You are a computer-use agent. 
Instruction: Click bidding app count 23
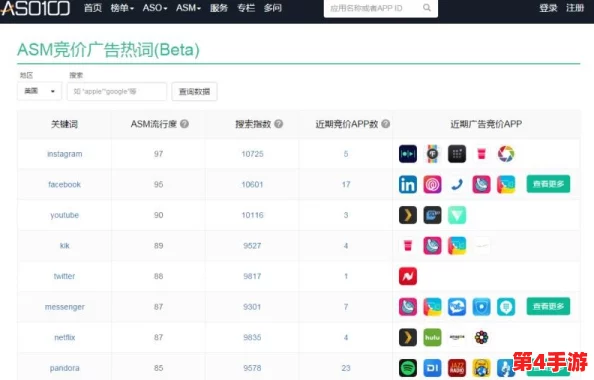(346, 368)
